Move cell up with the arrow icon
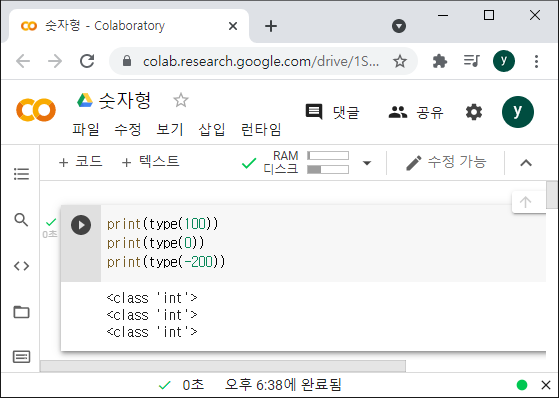 pyautogui.click(x=525, y=202)
